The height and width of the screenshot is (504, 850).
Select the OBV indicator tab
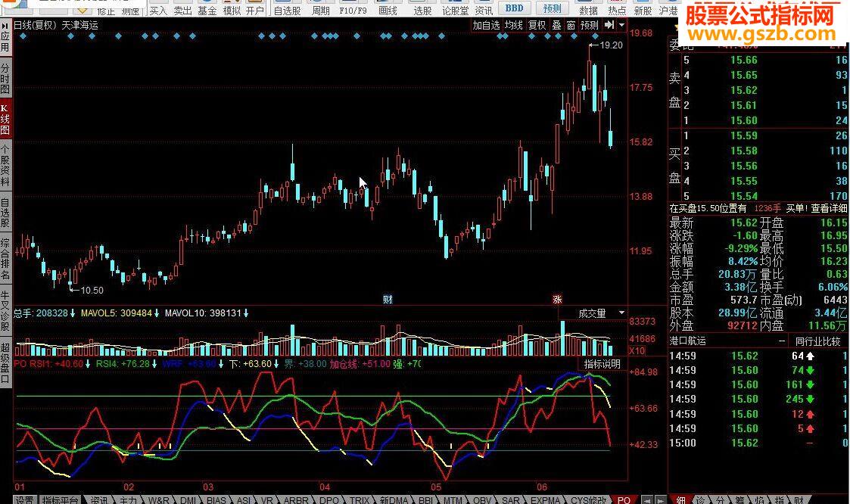[x=481, y=499]
